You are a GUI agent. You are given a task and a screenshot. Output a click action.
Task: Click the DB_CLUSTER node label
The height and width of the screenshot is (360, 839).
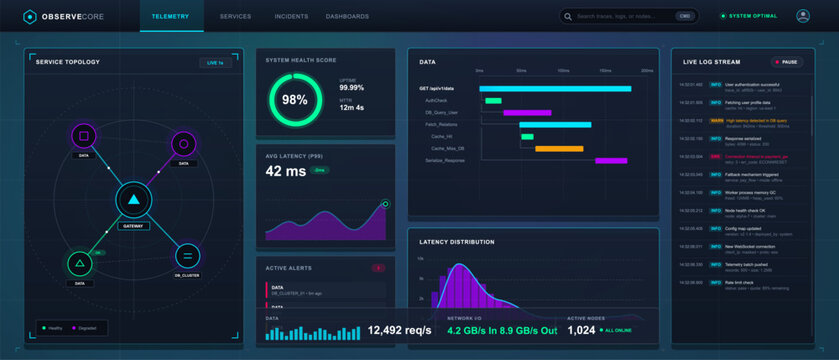point(187,275)
